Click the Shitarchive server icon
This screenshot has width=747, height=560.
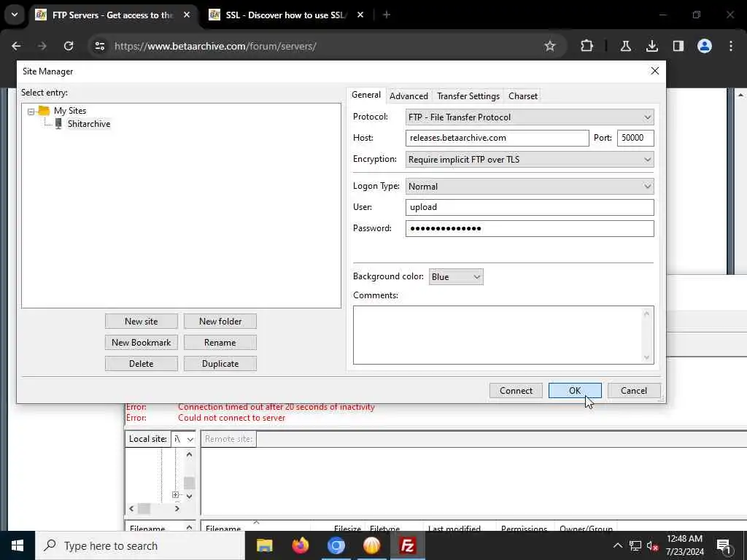pyautogui.click(x=58, y=124)
